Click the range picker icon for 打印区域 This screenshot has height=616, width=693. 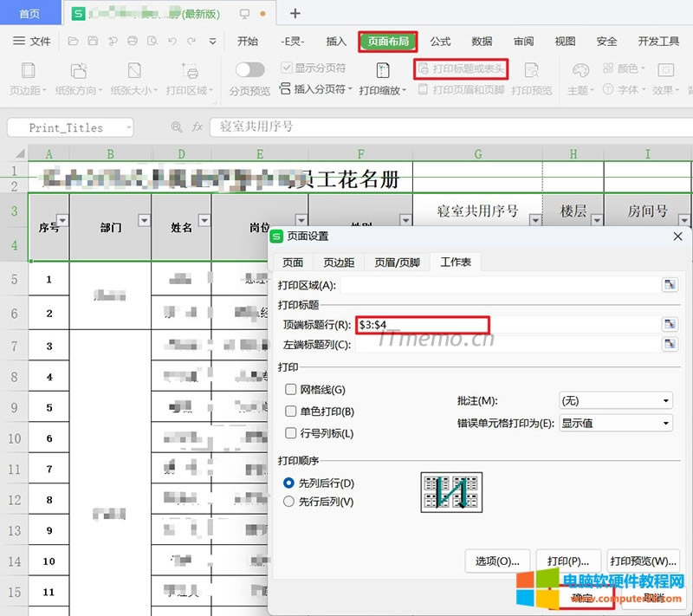[x=669, y=285]
